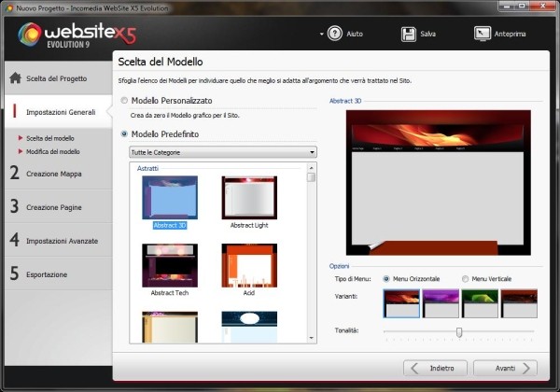Viewport: 560px width, 392px height.
Task: Go to step 2 Creazione Mappa
Action: (x=59, y=174)
